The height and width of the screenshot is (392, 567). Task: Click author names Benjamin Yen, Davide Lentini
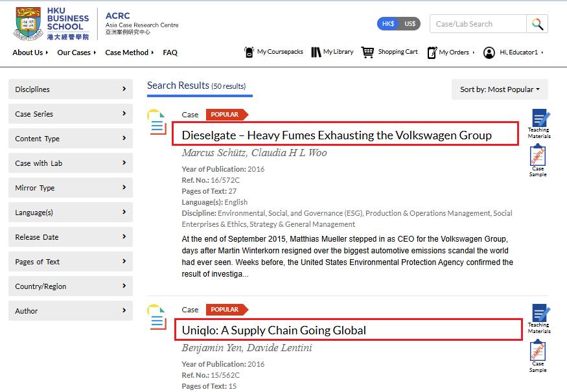pos(247,347)
